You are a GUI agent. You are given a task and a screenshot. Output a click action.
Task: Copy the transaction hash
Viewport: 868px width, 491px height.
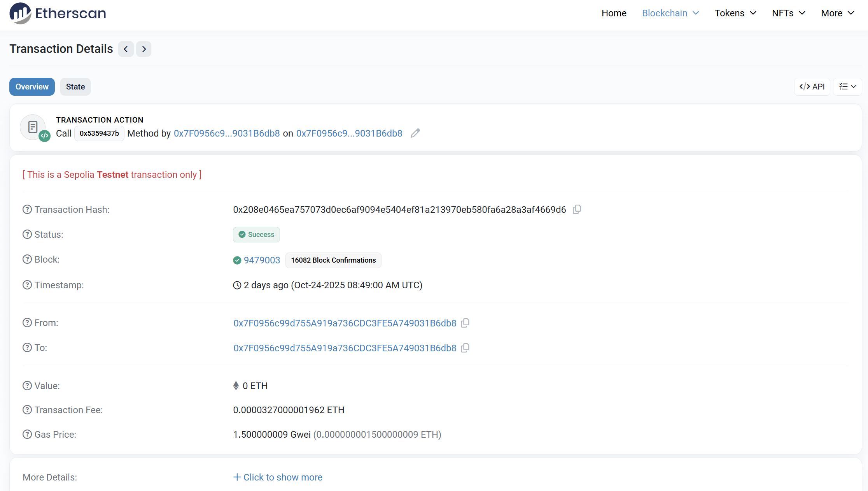577,209
